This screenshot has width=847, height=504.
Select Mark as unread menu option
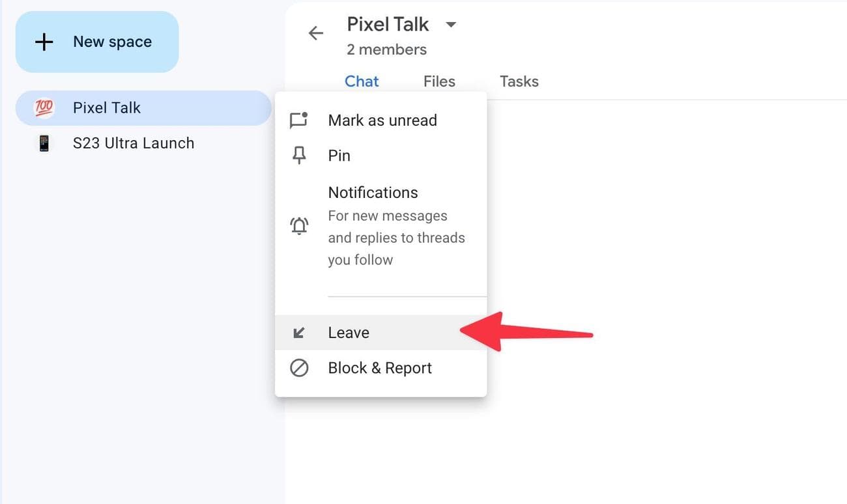pyautogui.click(x=382, y=120)
